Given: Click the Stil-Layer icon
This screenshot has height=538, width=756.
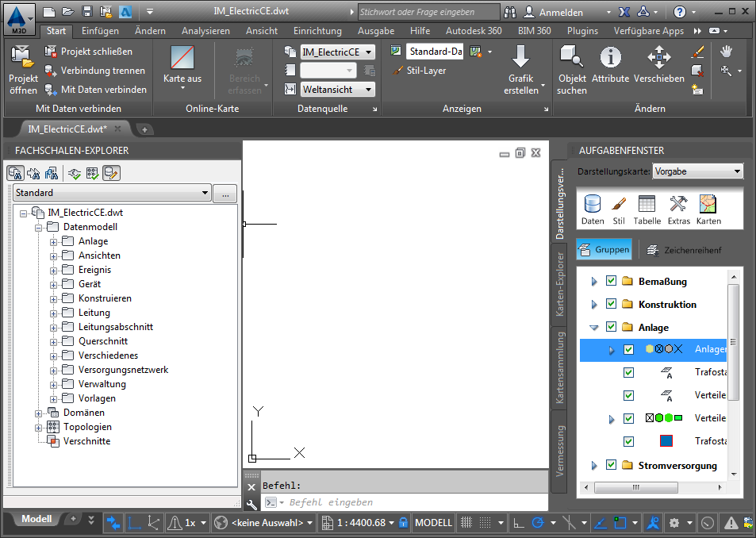Looking at the screenshot, I should [397, 71].
